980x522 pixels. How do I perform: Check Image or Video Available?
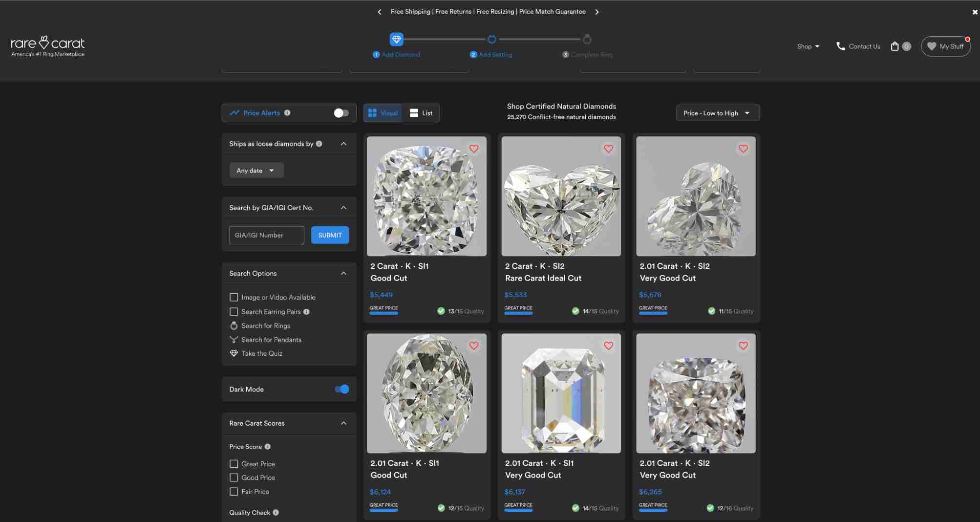[234, 297]
